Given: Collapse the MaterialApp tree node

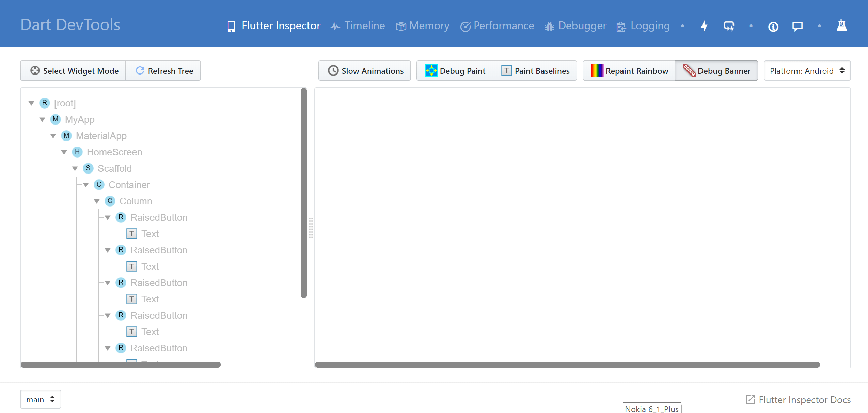Looking at the screenshot, I should 53,136.
